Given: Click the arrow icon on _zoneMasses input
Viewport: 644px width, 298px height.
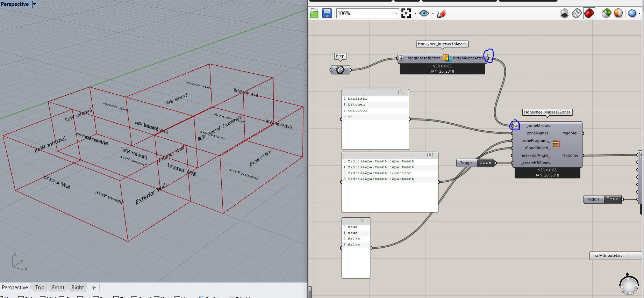Looking at the screenshot, I should [x=516, y=126].
